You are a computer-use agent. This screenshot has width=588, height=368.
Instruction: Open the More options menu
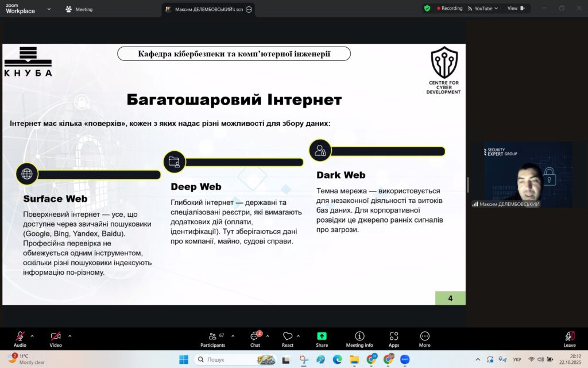[x=425, y=339]
